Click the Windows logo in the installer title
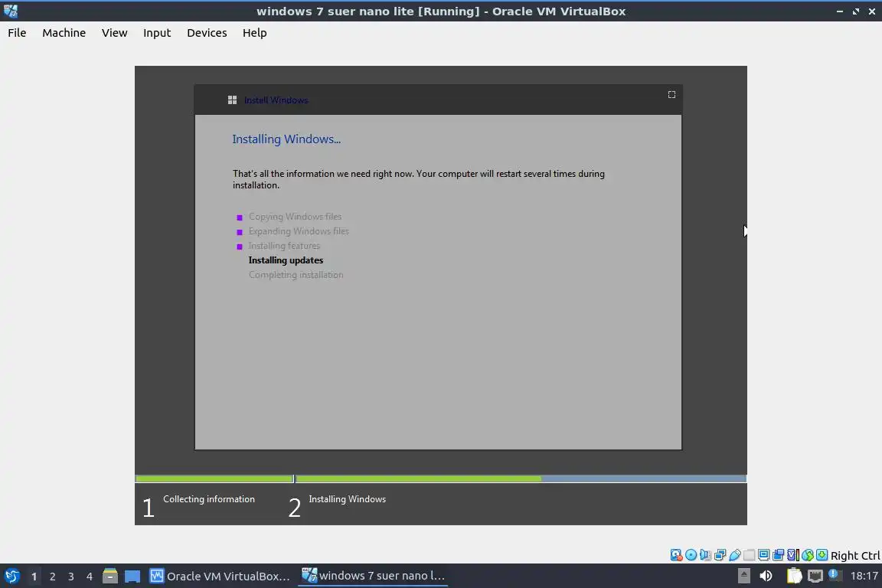882x588 pixels. click(232, 100)
